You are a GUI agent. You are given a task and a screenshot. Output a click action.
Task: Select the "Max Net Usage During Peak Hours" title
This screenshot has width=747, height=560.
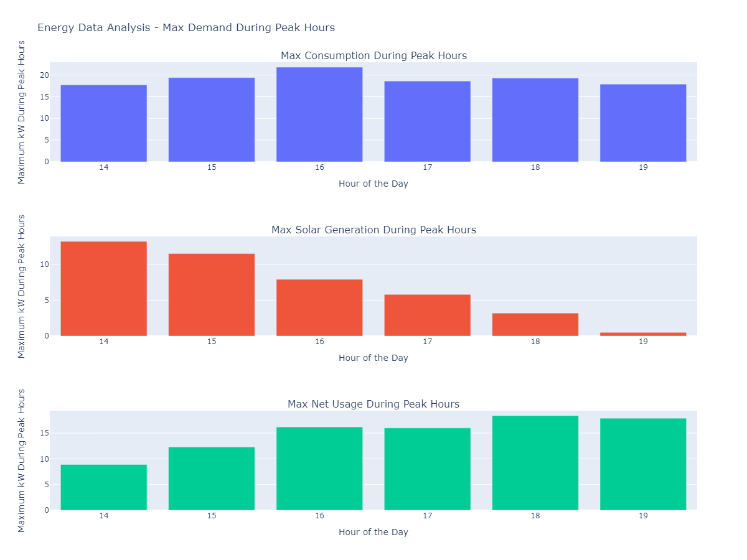pos(374,404)
